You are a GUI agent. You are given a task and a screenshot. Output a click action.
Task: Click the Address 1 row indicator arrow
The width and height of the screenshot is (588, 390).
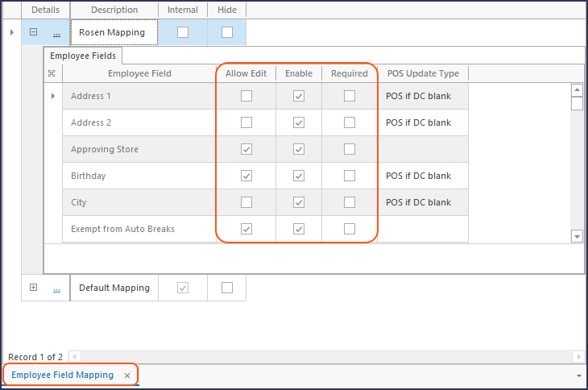pos(53,96)
